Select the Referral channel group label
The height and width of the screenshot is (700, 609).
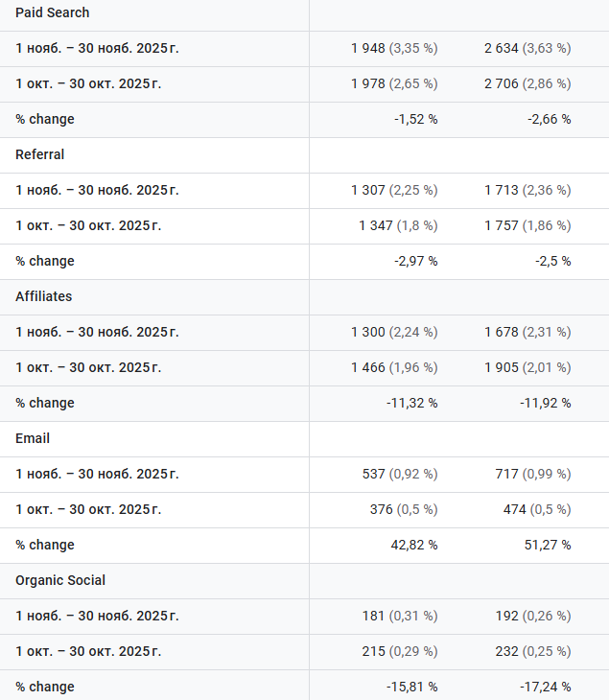pos(40,154)
